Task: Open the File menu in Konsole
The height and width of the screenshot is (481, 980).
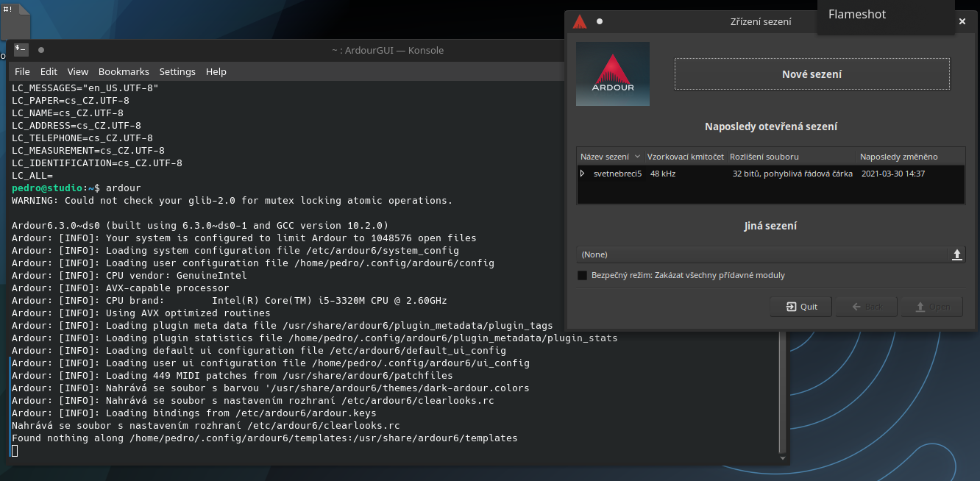Action: [22, 71]
